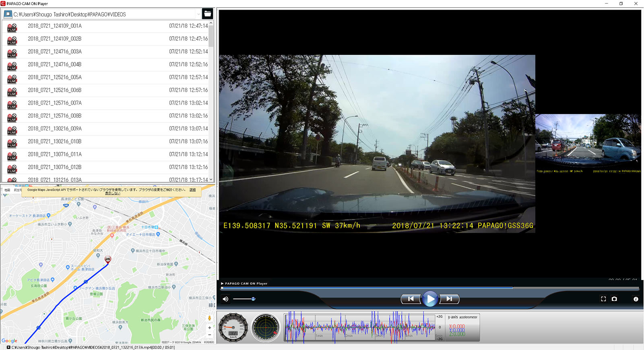644x350 pixels.
Task: Switch map to 地図 view
Action: point(7,190)
